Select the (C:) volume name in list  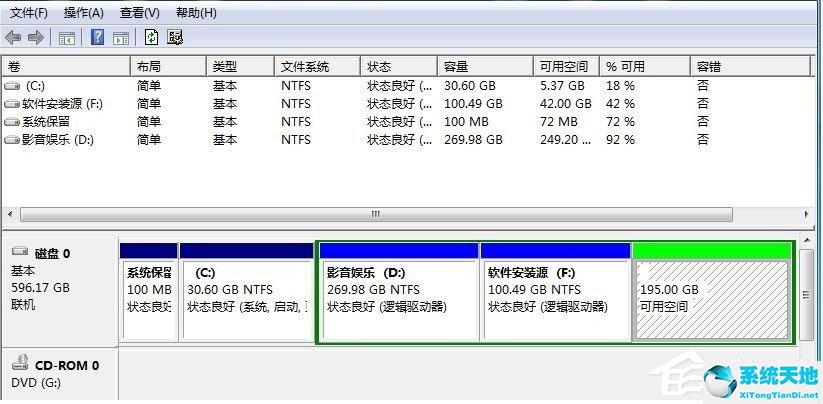coord(35,86)
